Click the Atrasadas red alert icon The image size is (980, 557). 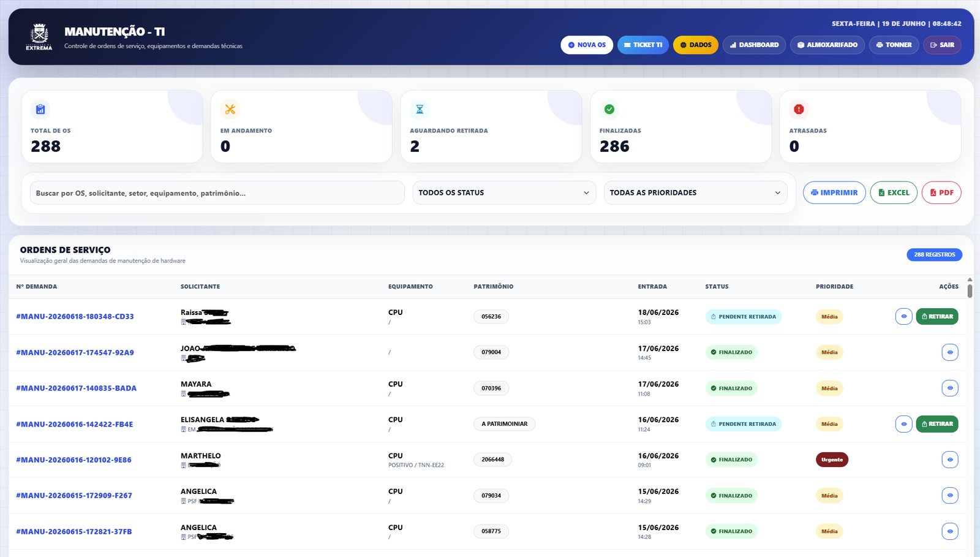799,109
